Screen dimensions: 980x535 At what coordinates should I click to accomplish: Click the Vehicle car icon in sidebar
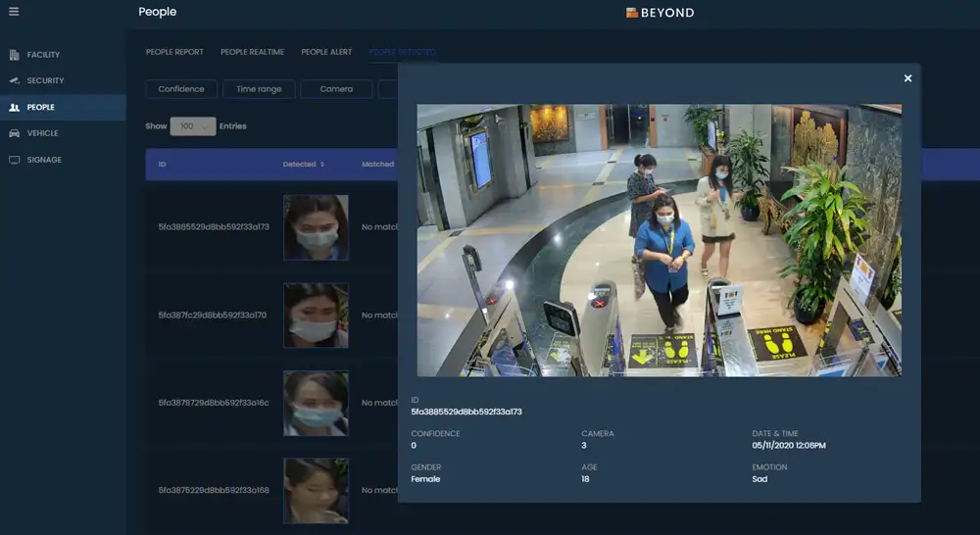tap(15, 133)
